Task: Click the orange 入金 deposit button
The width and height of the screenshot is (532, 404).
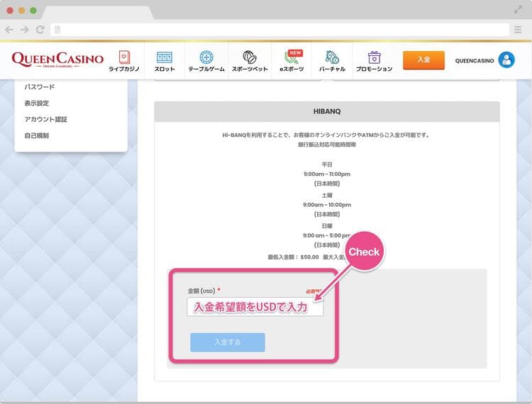Action: coord(423,60)
